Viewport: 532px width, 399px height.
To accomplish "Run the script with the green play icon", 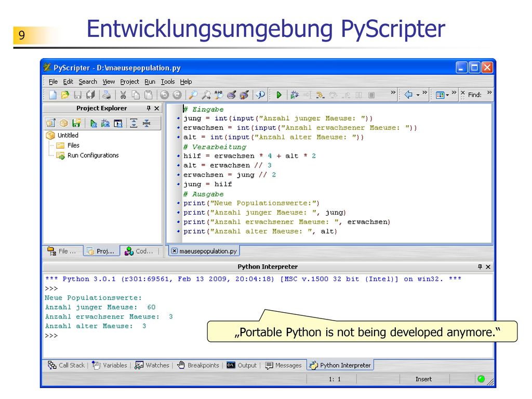I will [279, 95].
